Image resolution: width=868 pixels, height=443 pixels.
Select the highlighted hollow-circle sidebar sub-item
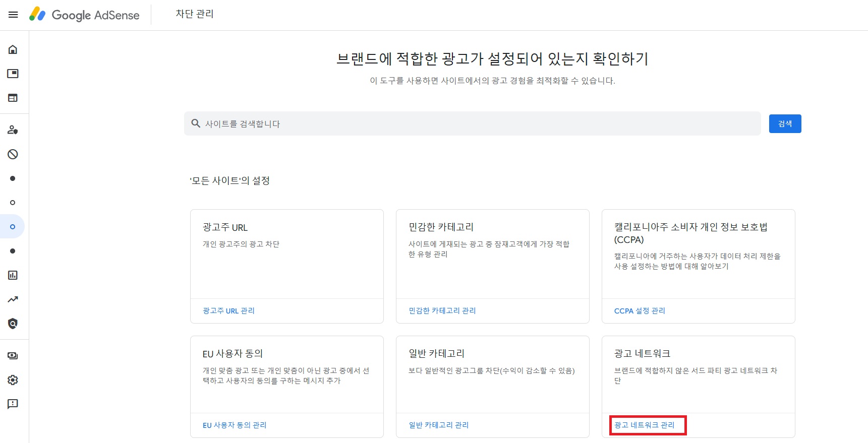tap(13, 227)
